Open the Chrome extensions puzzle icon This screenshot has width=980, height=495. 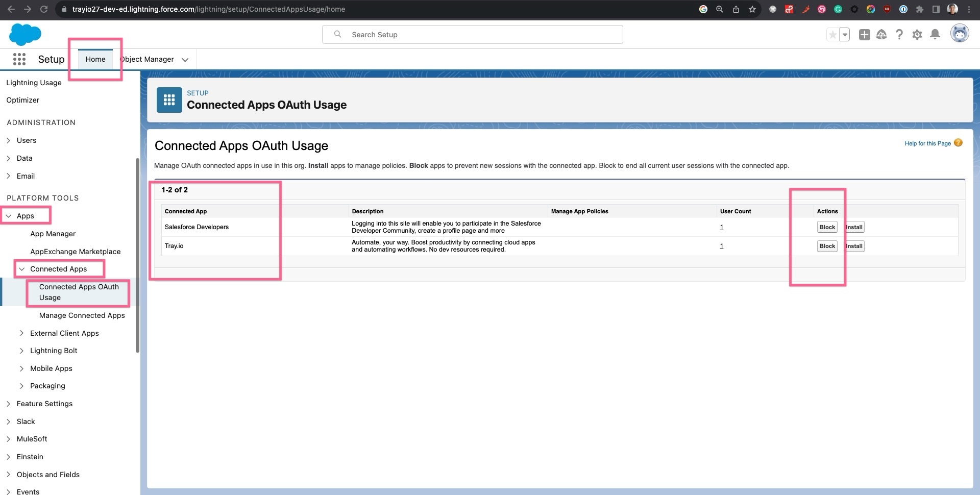(919, 9)
